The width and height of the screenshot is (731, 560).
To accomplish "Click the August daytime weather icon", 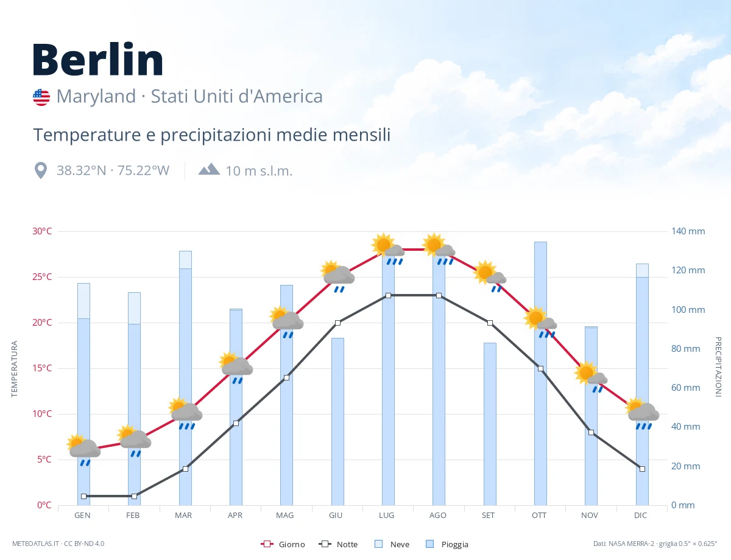I will coord(439,249).
